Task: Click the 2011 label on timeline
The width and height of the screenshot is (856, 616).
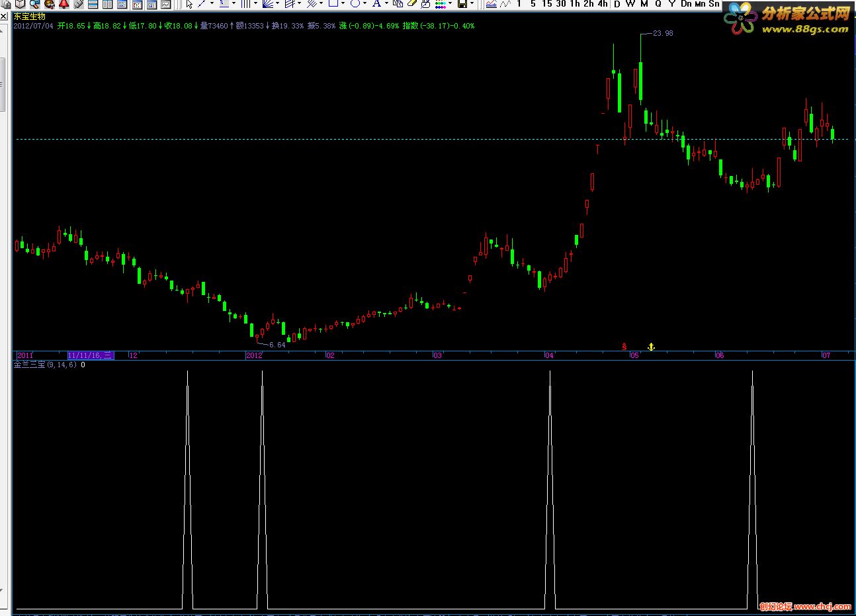Action: (x=25, y=355)
